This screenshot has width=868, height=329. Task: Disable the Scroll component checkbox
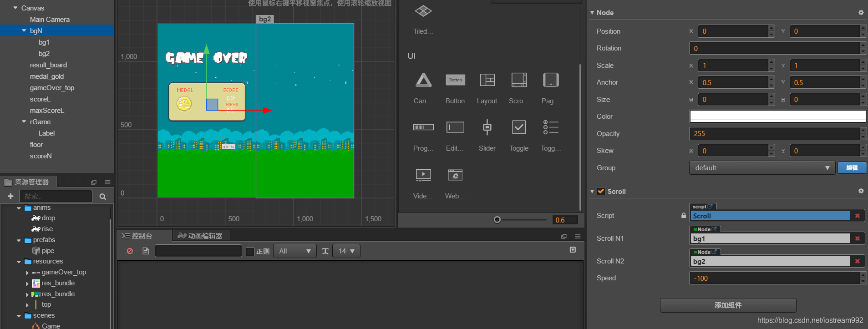[x=601, y=191]
